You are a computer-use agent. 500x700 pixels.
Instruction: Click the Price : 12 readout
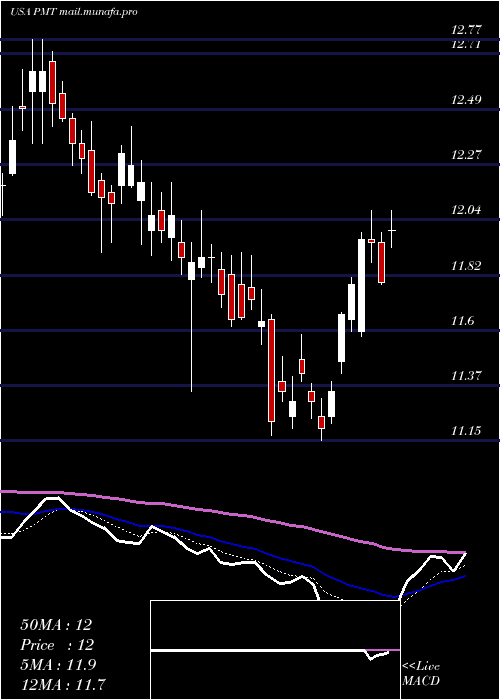click(x=57, y=645)
